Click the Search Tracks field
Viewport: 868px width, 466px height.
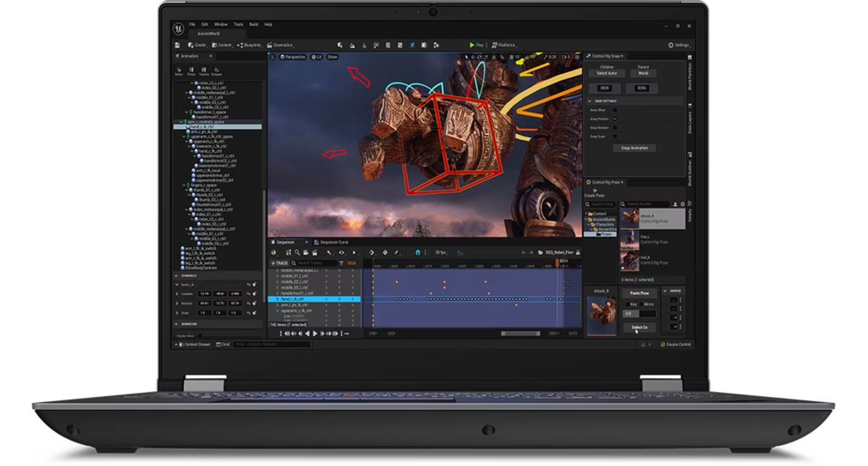tap(314, 263)
